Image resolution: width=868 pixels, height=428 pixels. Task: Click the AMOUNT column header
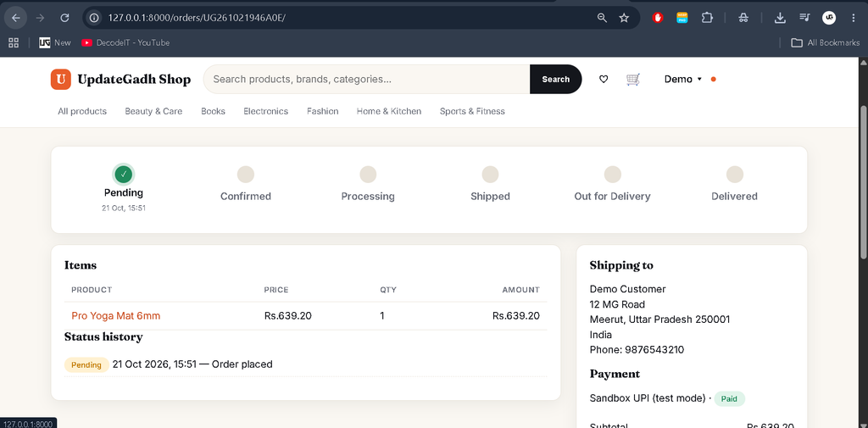521,290
